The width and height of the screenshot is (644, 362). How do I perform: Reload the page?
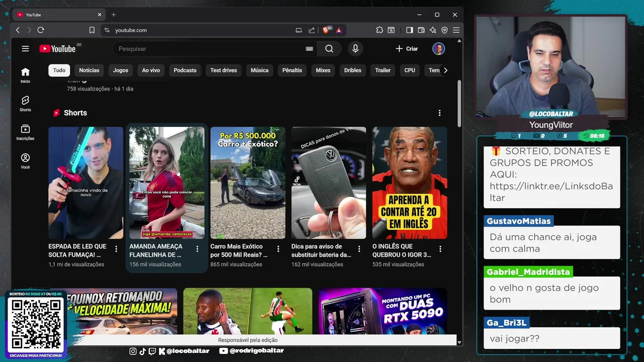pos(41,30)
